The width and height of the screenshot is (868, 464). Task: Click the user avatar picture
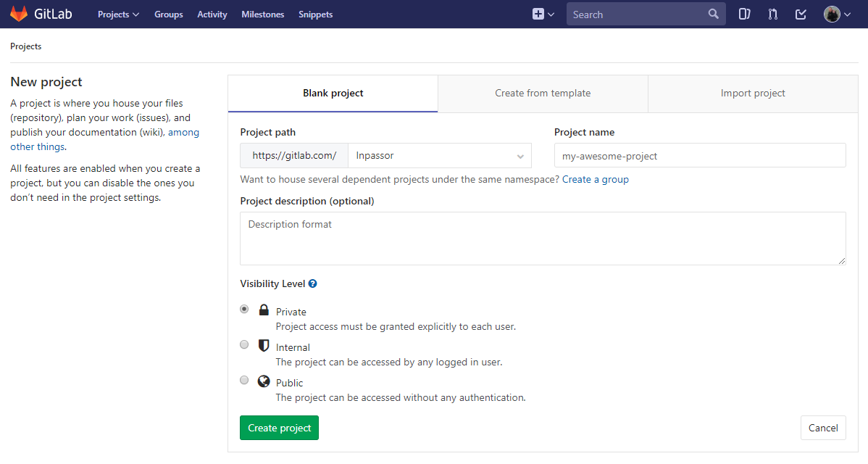[832, 14]
